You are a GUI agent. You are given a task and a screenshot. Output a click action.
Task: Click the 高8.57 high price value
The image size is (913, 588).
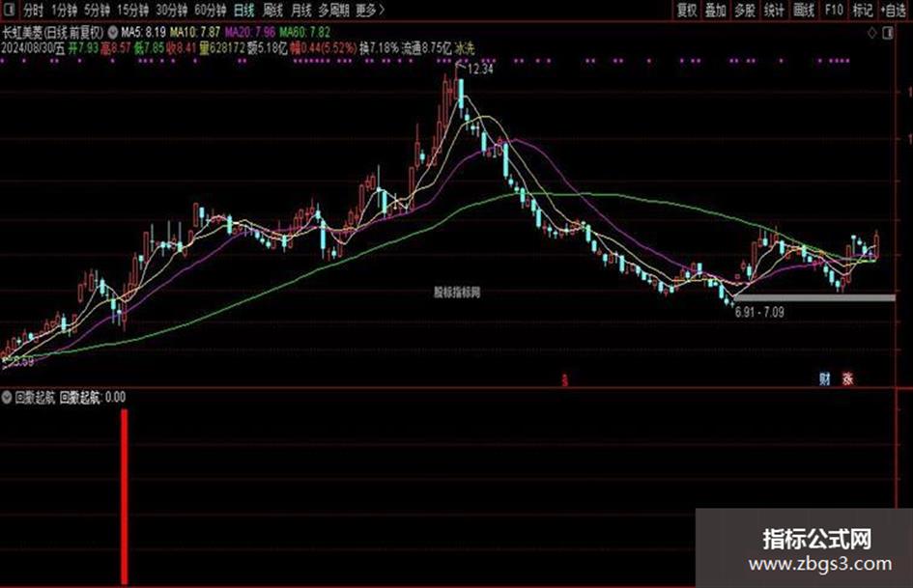116,48
